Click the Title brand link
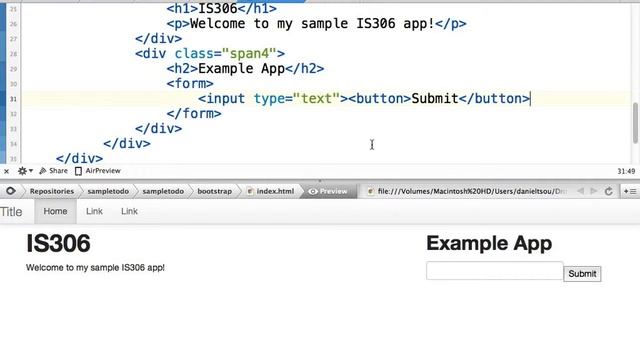Viewport: 640px width, 360px height. coord(11,212)
